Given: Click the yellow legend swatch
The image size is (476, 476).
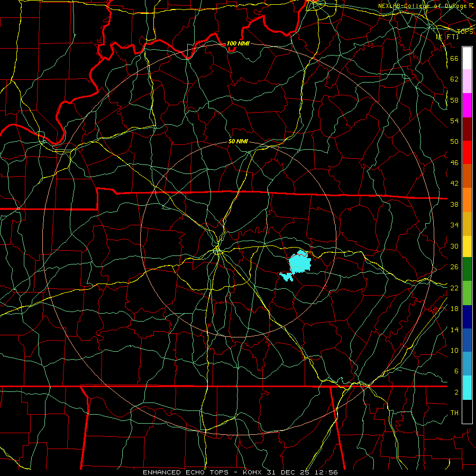Looking at the screenshot, I should pos(467,246).
